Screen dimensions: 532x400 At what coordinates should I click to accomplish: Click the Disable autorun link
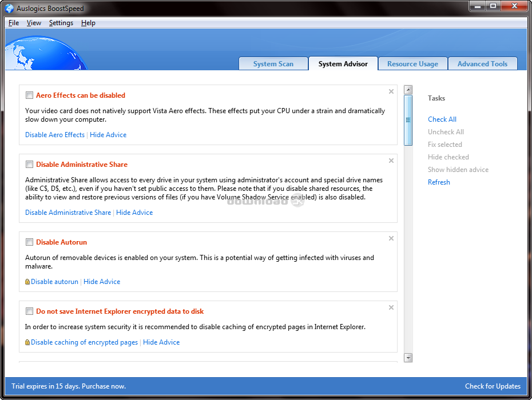click(x=54, y=282)
